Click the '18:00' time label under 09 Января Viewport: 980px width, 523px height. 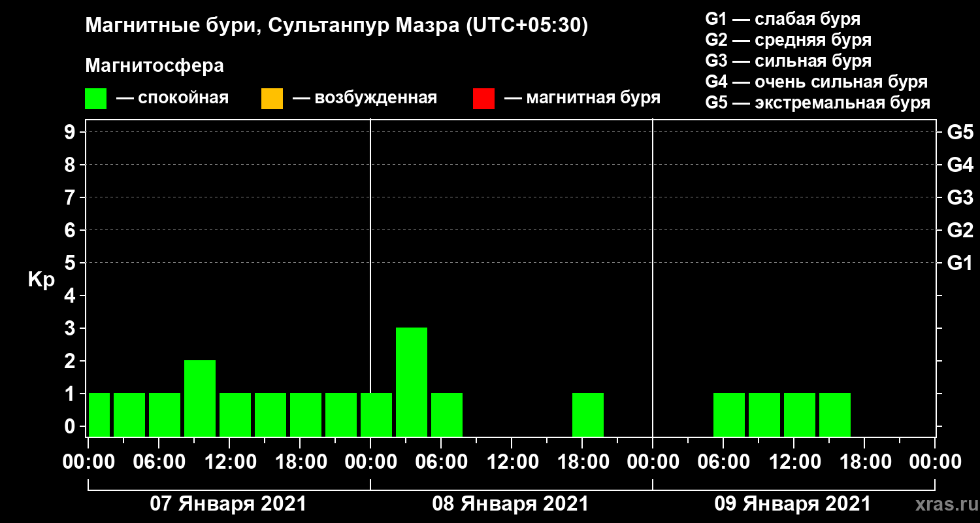865,462
